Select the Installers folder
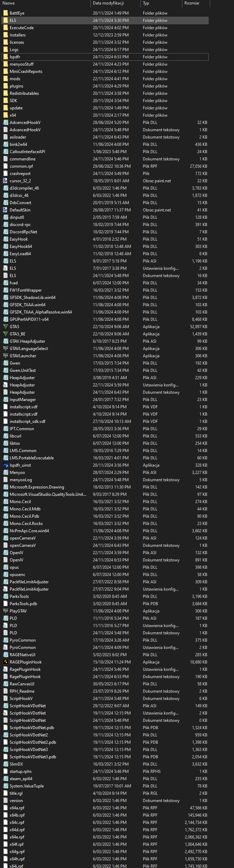The width and height of the screenshot is (234, 868). click(105, 35)
